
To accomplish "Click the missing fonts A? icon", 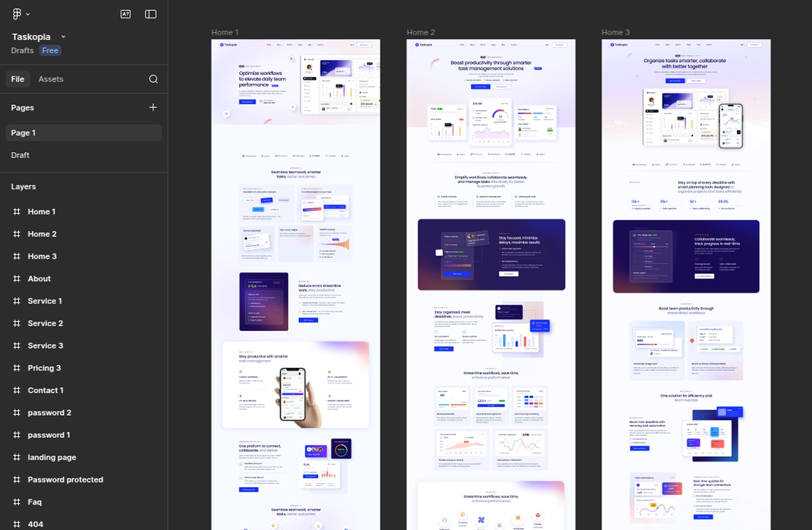I will [125, 14].
